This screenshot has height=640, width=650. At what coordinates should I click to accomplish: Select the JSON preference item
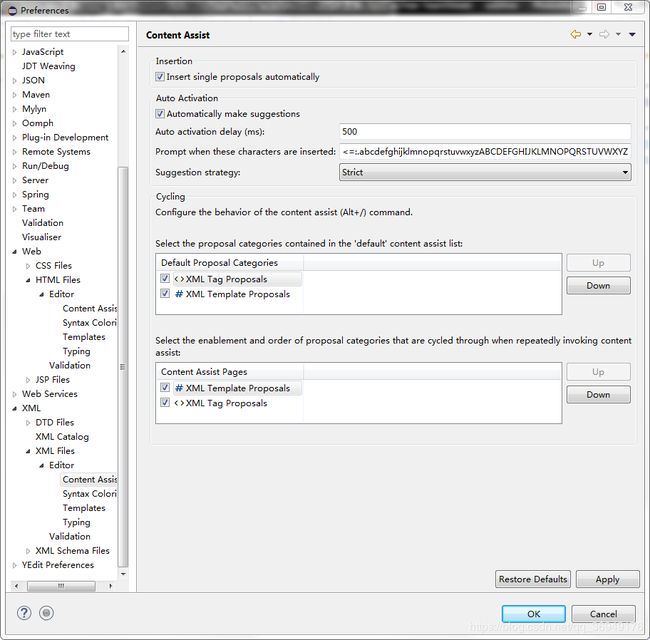click(33, 80)
